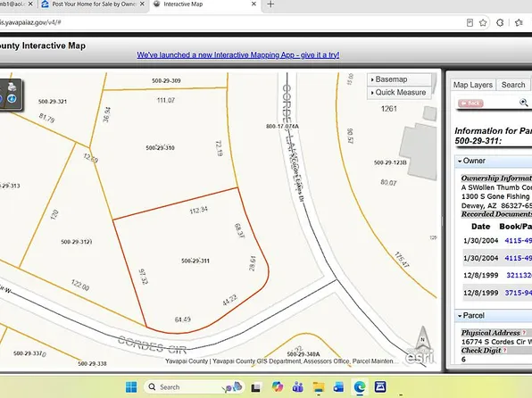
Task: Click parcel label 500-29-123B
Action: (x=390, y=162)
